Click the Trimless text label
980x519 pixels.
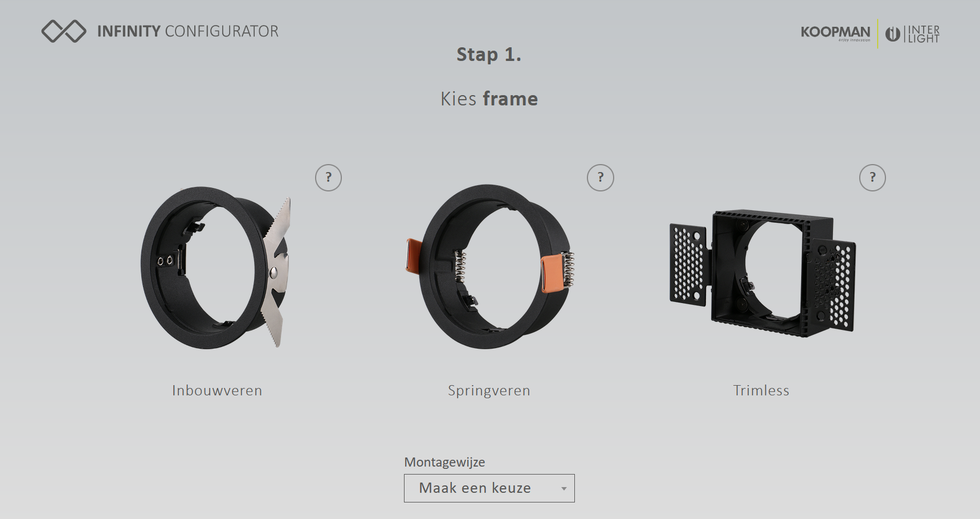click(x=761, y=390)
